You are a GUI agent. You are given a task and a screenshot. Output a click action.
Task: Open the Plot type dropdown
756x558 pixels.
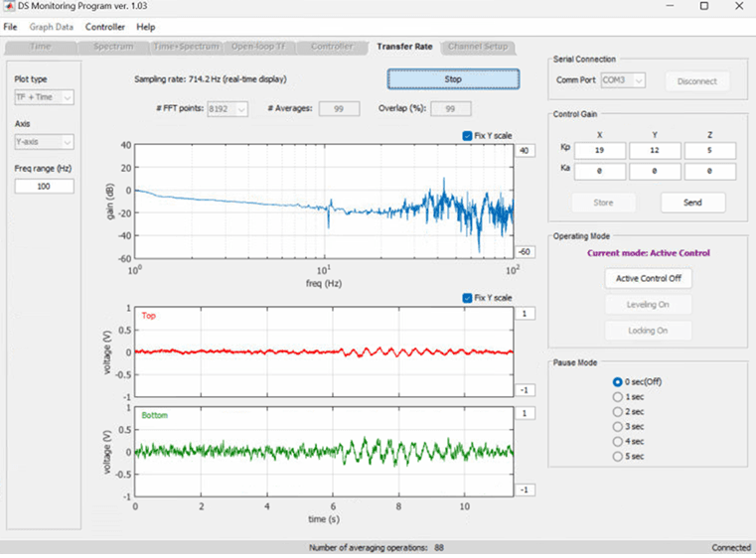pos(44,97)
